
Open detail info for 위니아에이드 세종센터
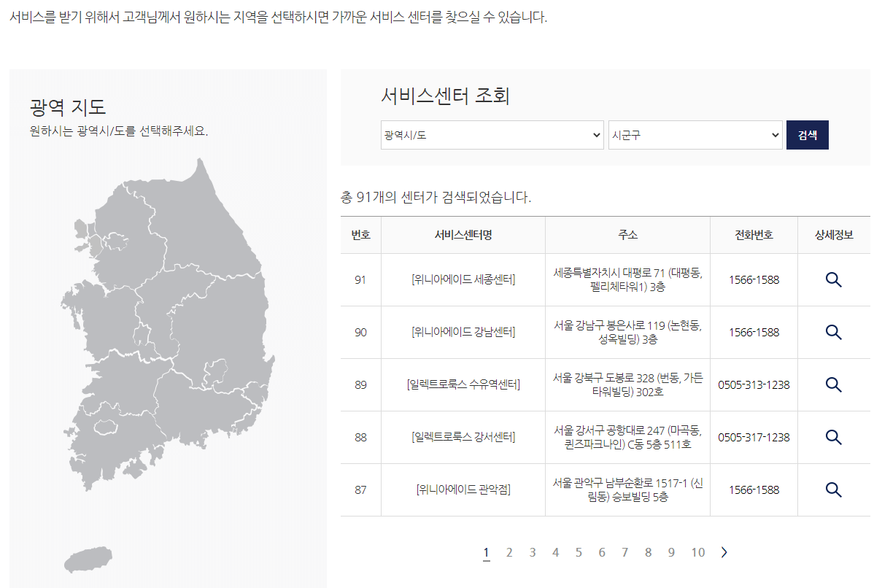coord(833,279)
